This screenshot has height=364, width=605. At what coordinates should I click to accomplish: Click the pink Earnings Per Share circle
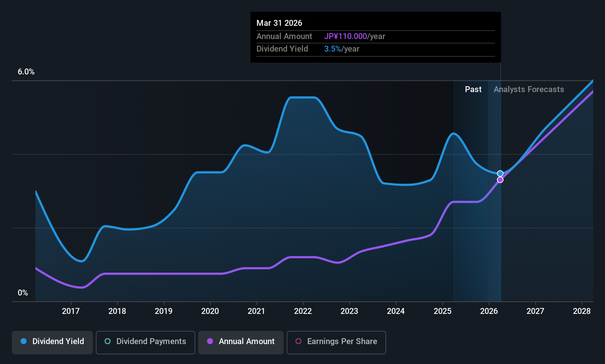pyautogui.click(x=298, y=341)
